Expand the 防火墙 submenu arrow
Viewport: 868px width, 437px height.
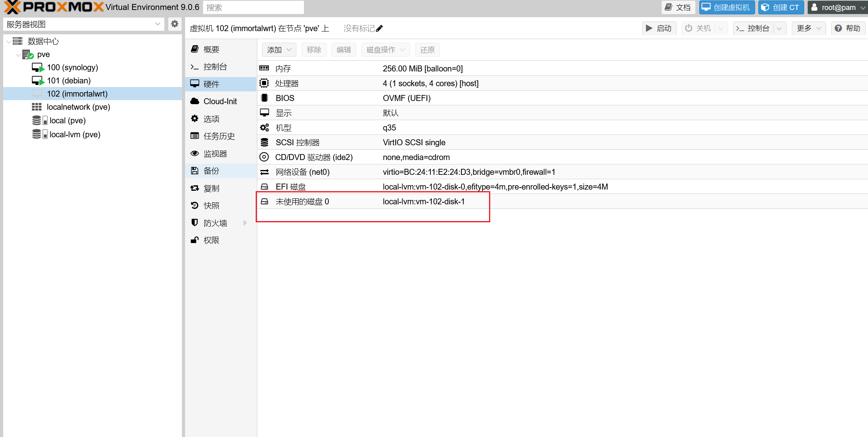pos(245,223)
